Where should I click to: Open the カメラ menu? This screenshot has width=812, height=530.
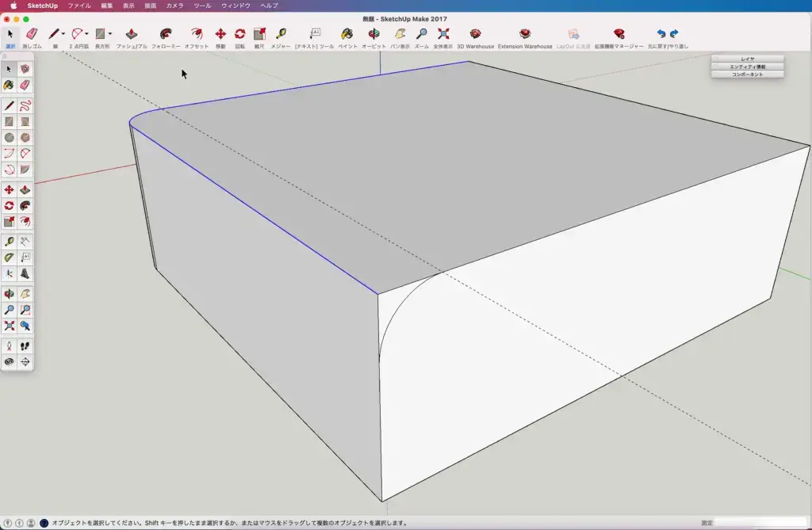coord(174,6)
